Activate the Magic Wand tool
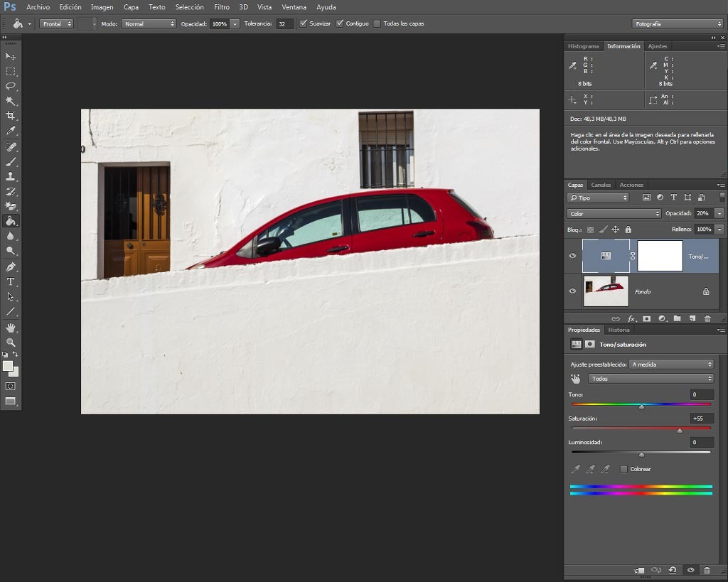This screenshot has height=582, width=728. [11, 101]
